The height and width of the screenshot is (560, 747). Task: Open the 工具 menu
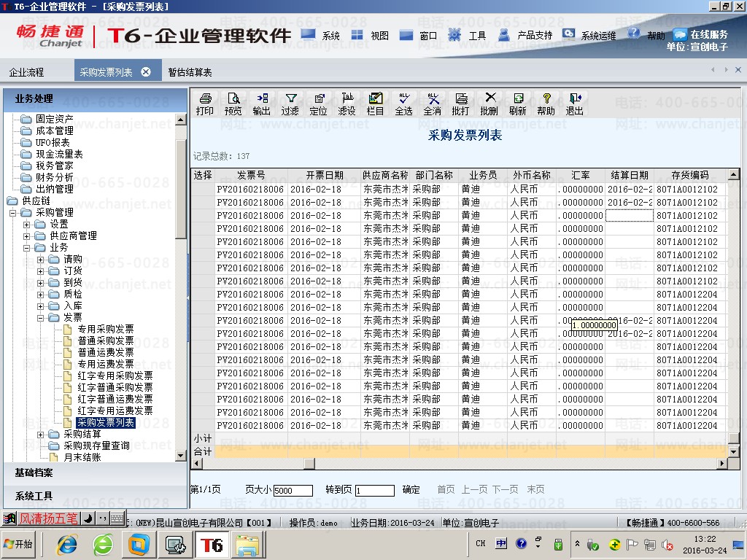coord(468,35)
